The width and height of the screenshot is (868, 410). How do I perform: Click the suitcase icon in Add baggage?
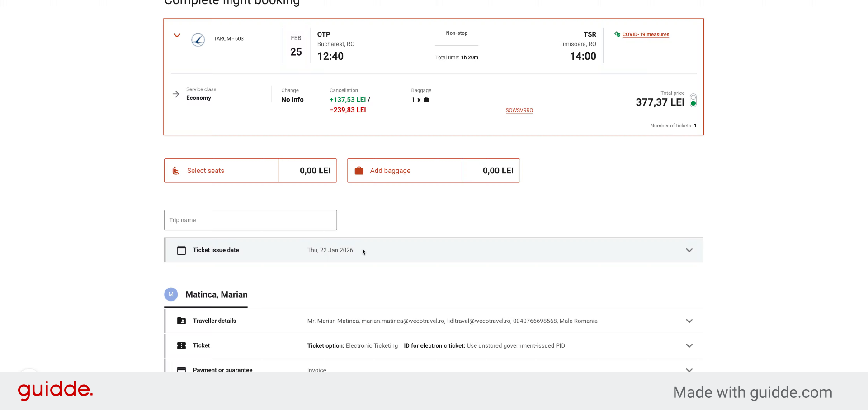(x=359, y=171)
